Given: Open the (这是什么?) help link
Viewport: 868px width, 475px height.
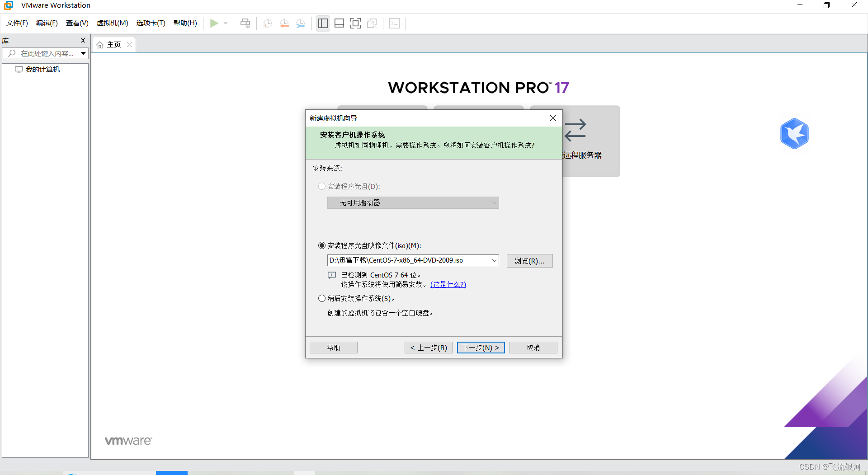Looking at the screenshot, I should coord(448,284).
